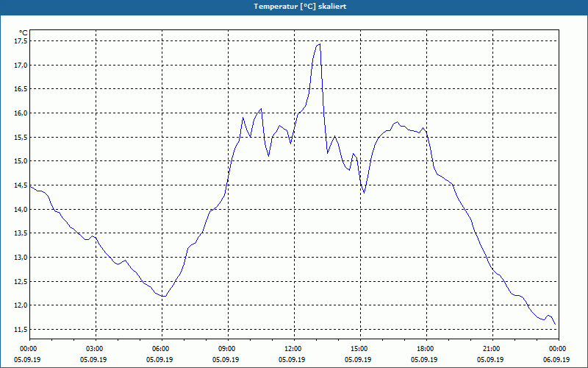Click the "14,0" y-axis label

click(x=21, y=209)
